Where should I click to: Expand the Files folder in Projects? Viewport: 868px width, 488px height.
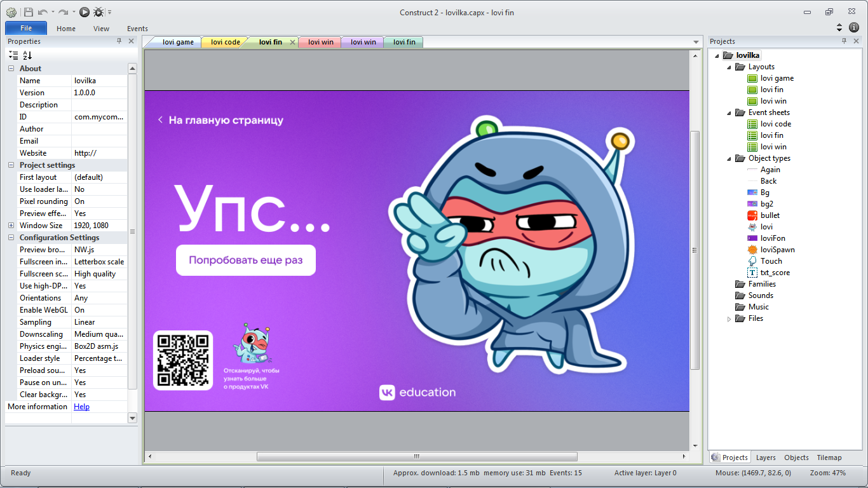[729, 319]
